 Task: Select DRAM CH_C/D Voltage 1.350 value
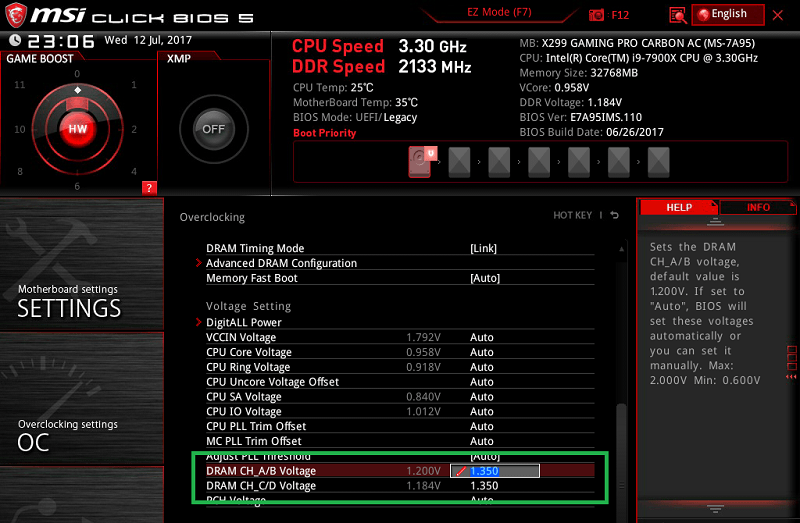[x=484, y=486]
